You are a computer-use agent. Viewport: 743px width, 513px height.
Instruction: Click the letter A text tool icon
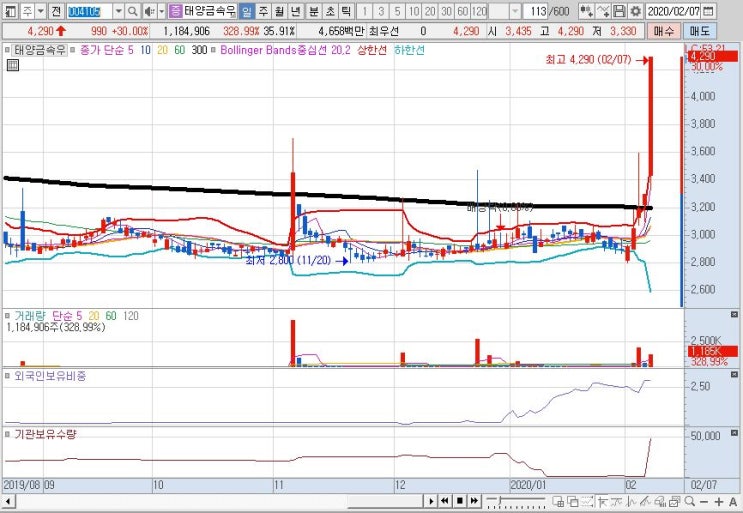click(x=733, y=501)
